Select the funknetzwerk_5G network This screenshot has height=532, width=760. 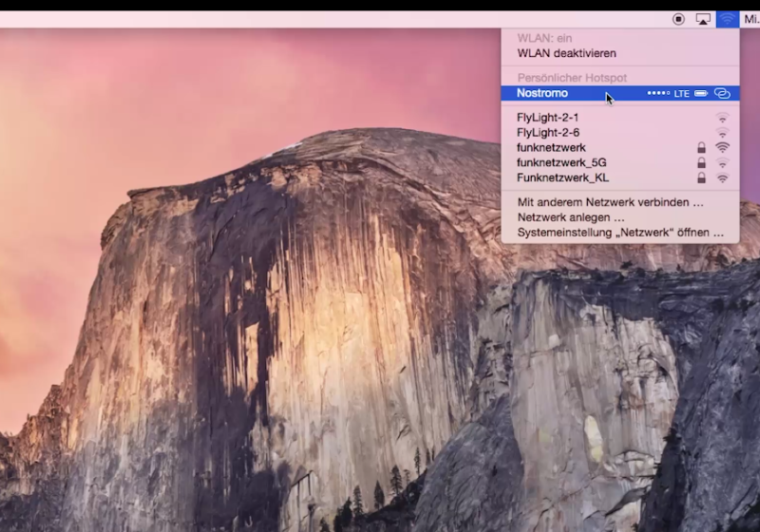560,163
